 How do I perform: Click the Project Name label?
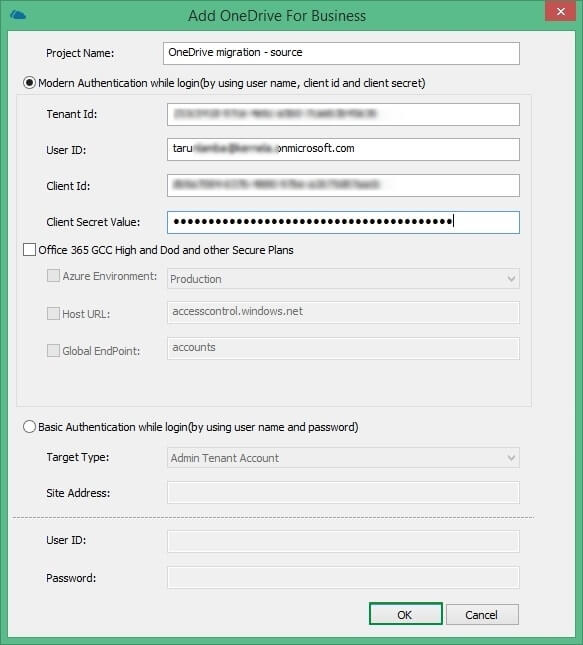pos(80,53)
